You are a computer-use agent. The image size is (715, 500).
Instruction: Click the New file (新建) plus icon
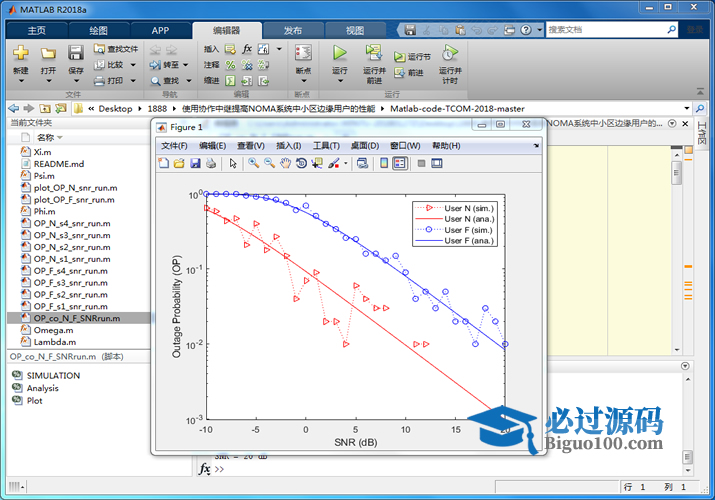click(x=21, y=53)
